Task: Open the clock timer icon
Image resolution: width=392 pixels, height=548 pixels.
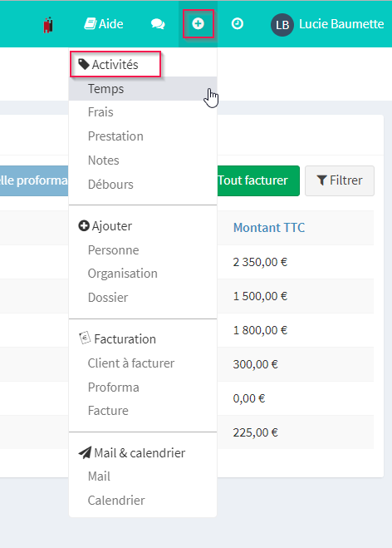Action: click(x=238, y=24)
